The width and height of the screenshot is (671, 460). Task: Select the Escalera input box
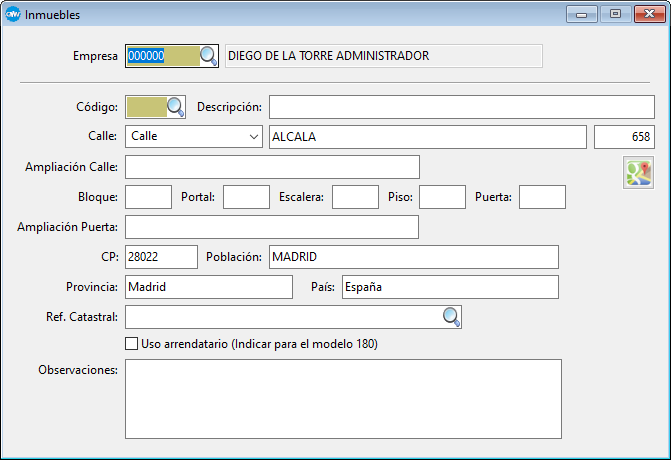pyautogui.click(x=354, y=197)
